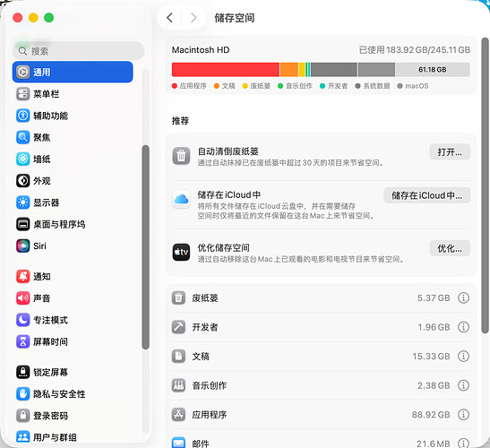Click the 15.33 GB size value
Image resolution: width=490 pixels, height=448 pixels.
click(431, 356)
